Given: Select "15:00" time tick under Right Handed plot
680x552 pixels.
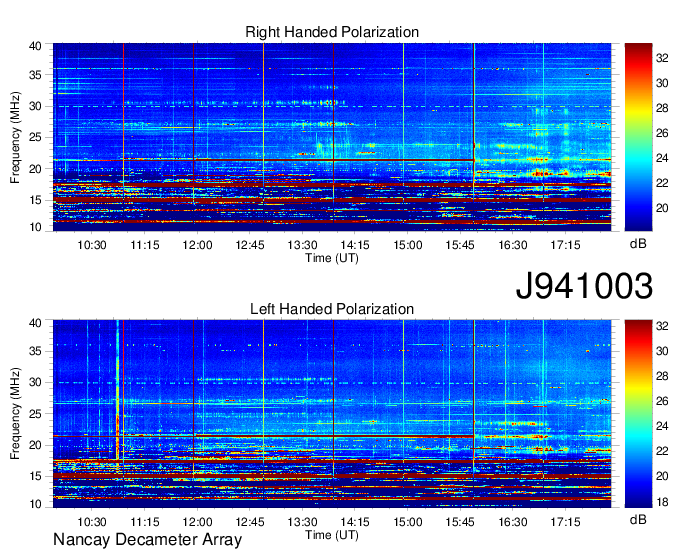Looking at the screenshot, I should click(x=408, y=245).
